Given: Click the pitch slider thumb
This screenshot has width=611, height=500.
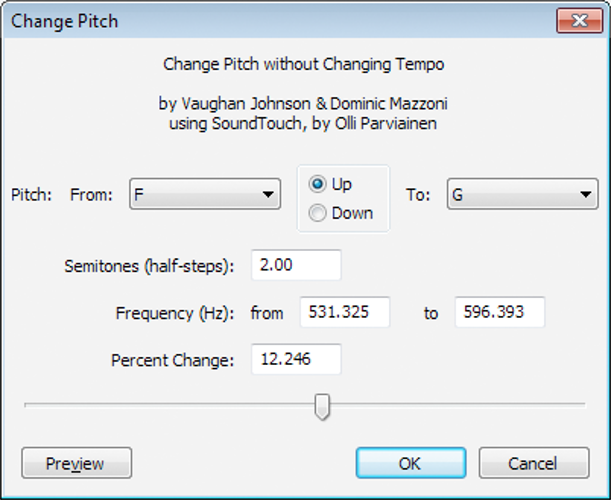Looking at the screenshot, I should [x=322, y=406].
